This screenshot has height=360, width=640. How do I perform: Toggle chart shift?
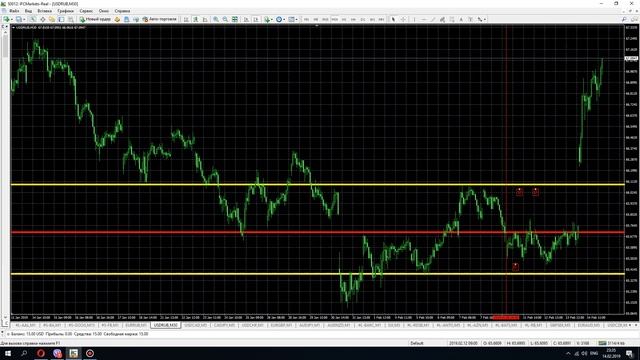pyautogui.click(x=256, y=19)
